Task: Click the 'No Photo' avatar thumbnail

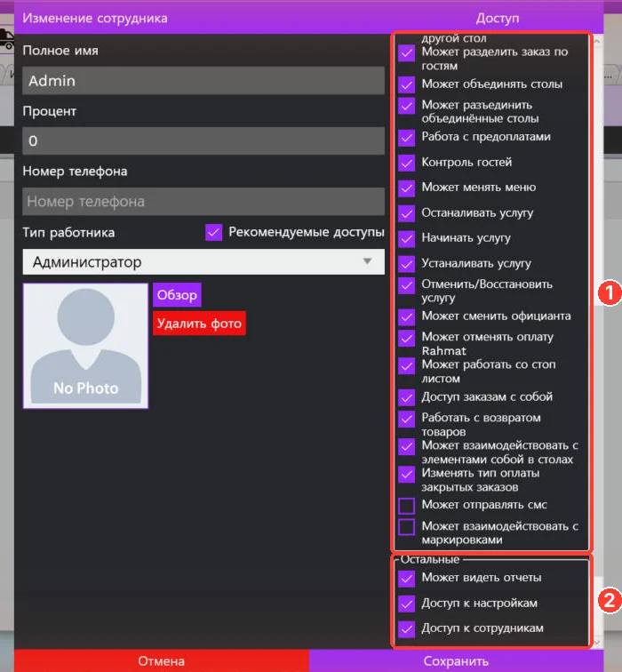Action: tap(85, 346)
